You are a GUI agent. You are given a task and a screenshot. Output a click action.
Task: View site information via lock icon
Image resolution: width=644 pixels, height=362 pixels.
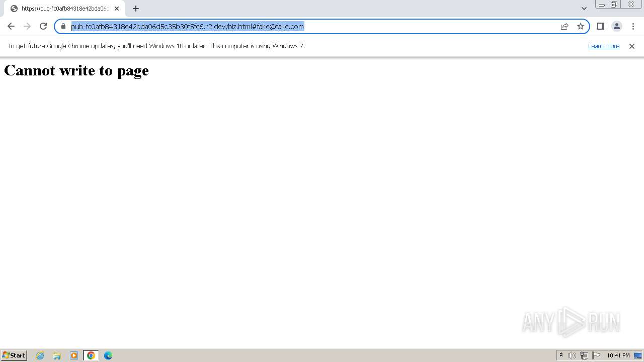click(63, 26)
